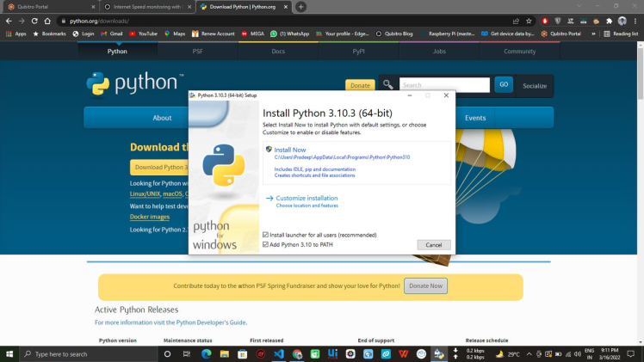Expand the Socialize menu on python.org
Image resolution: width=644 pixels, height=362 pixels.
pyautogui.click(x=534, y=85)
